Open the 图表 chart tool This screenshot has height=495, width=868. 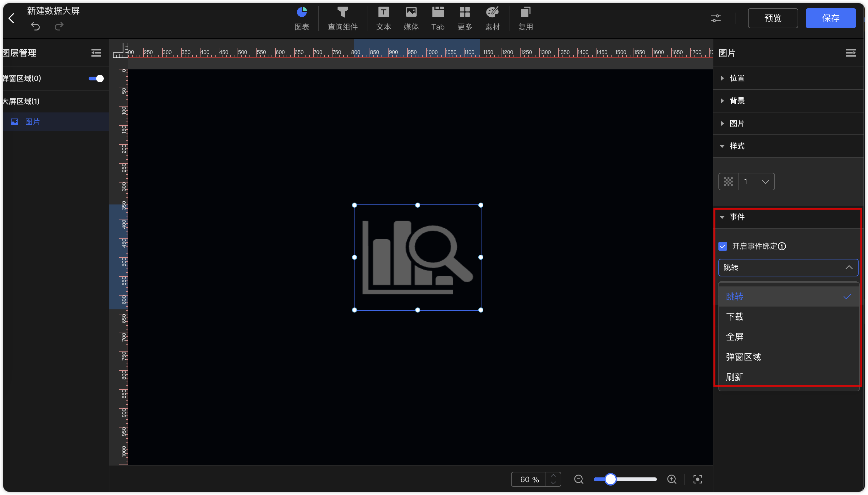(302, 19)
